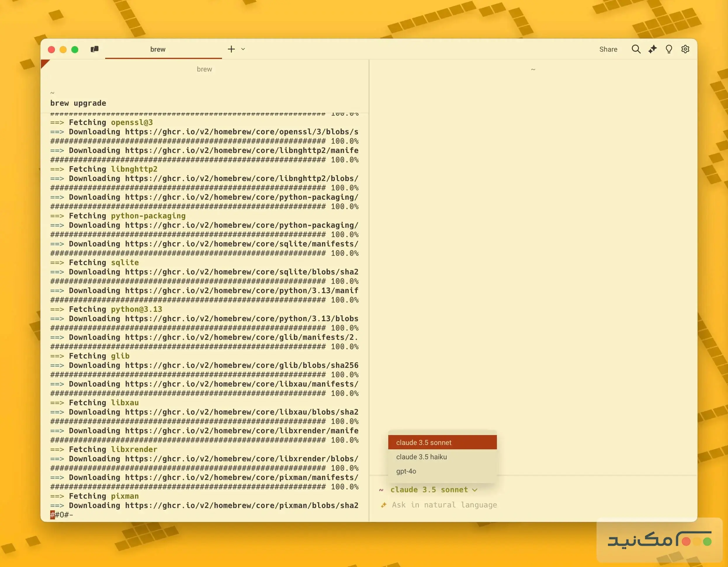Click the tilde title of right pane
The image size is (728, 567).
(533, 69)
